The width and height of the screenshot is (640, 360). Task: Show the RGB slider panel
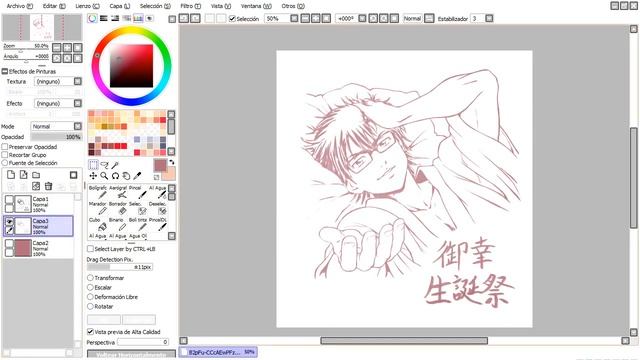pos(104,18)
